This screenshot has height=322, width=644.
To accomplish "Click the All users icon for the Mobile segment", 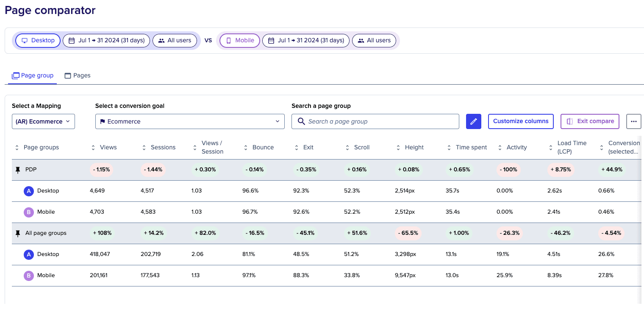I will (x=361, y=41).
